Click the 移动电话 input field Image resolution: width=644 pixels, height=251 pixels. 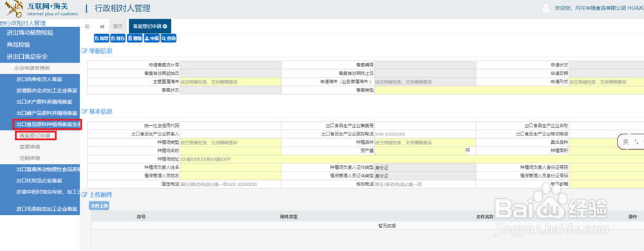[x=425, y=185]
